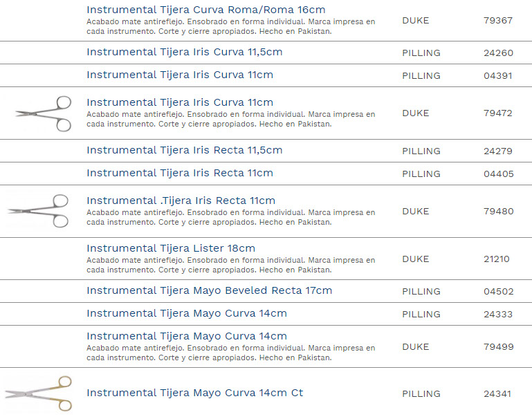Screen dimensions: 532x419
Task: Click product code 79367
Action: click(x=497, y=21)
